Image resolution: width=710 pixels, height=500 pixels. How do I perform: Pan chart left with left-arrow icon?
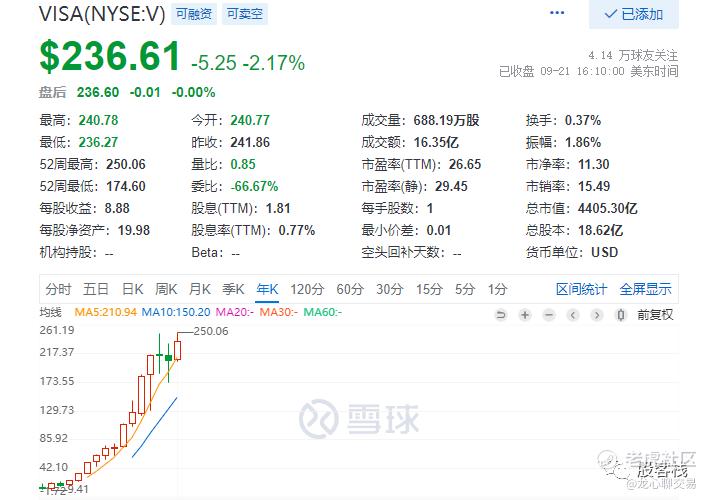[573, 314]
